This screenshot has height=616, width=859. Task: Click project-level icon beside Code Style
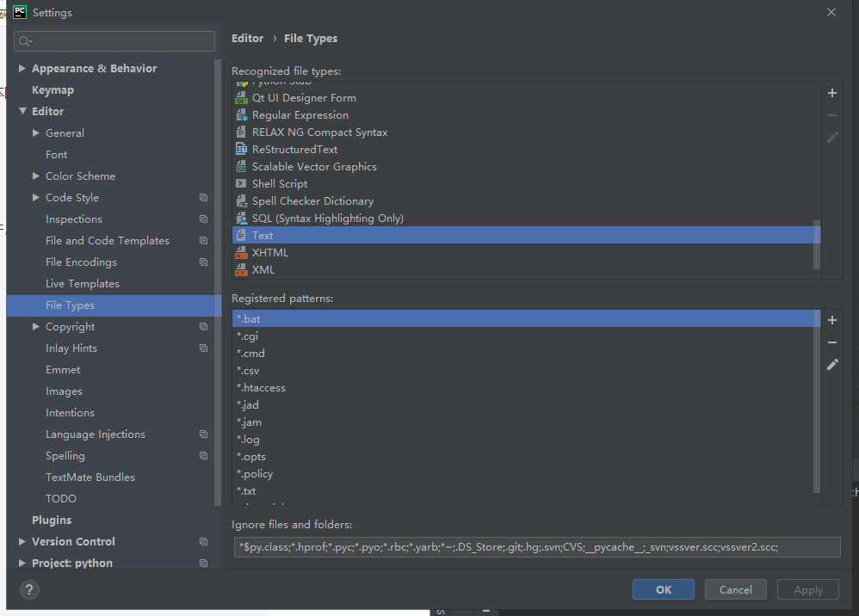tap(203, 198)
